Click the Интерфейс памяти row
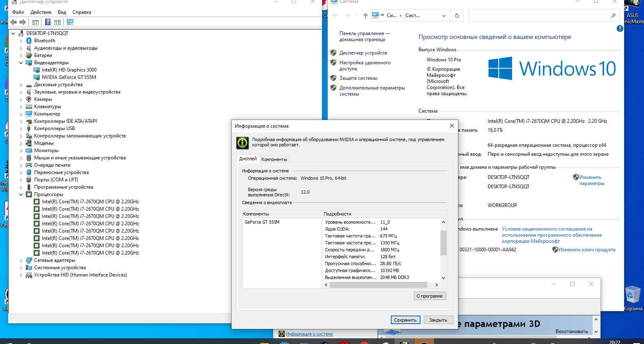This screenshot has width=644, height=344. tap(382, 257)
